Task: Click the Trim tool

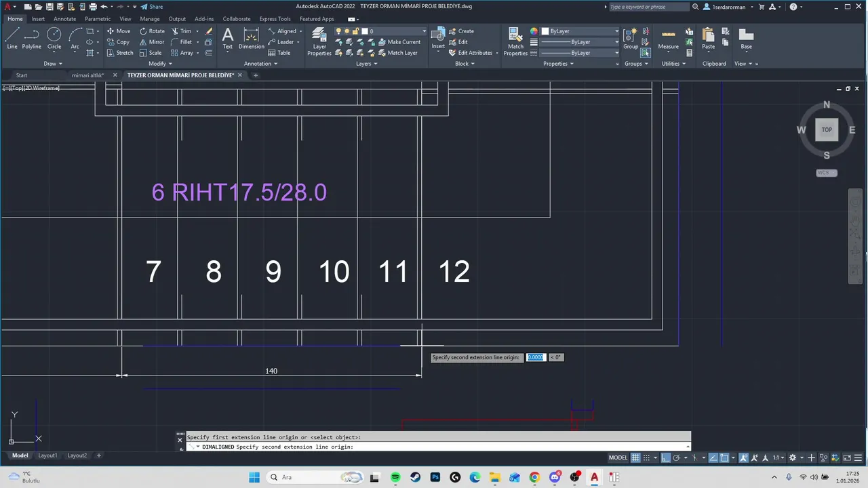Action: click(x=181, y=31)
